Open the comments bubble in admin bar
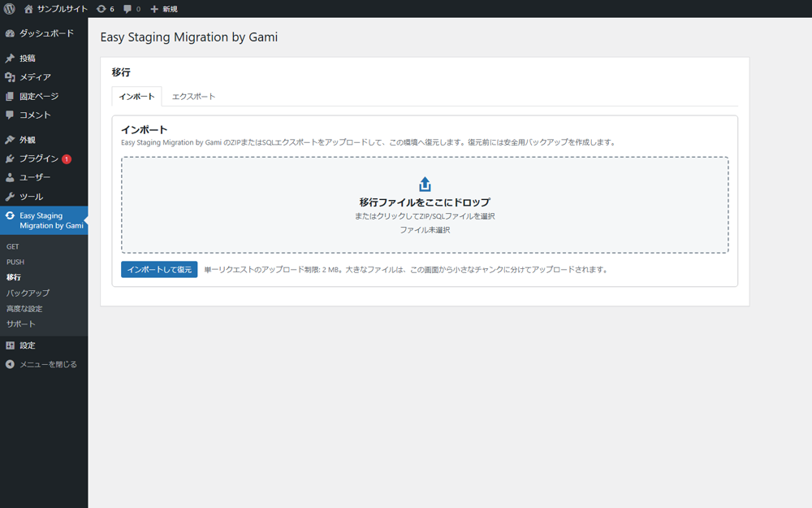This screenshot has width=812, height=508. point(132,9)
